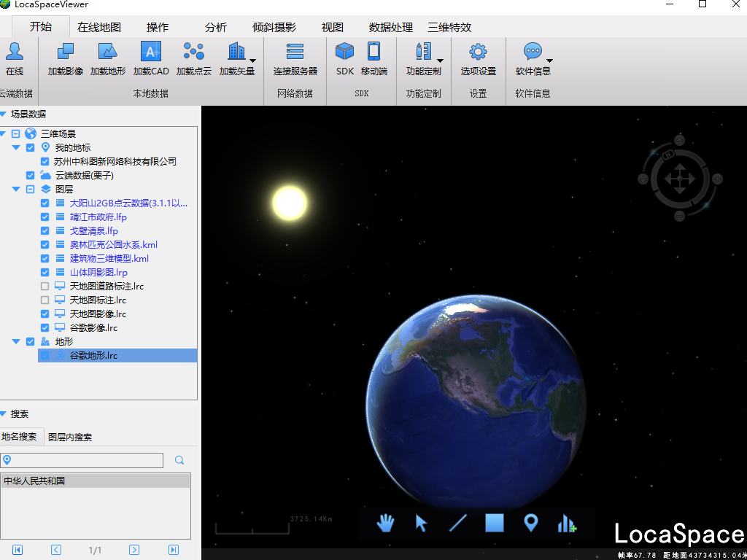Click the place name search input field
Image resolution: width=747 pixels, height=560 pixels.
coord(82,461)
